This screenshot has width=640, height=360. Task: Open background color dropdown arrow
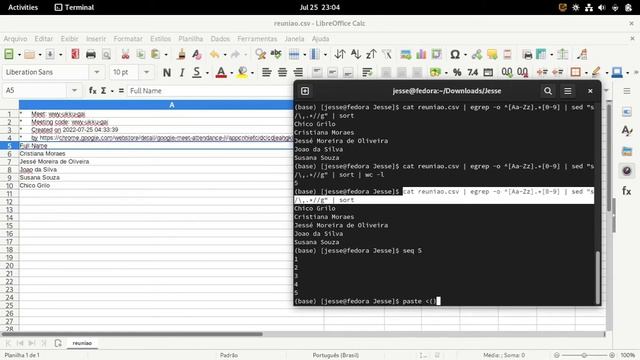point(252,73)
